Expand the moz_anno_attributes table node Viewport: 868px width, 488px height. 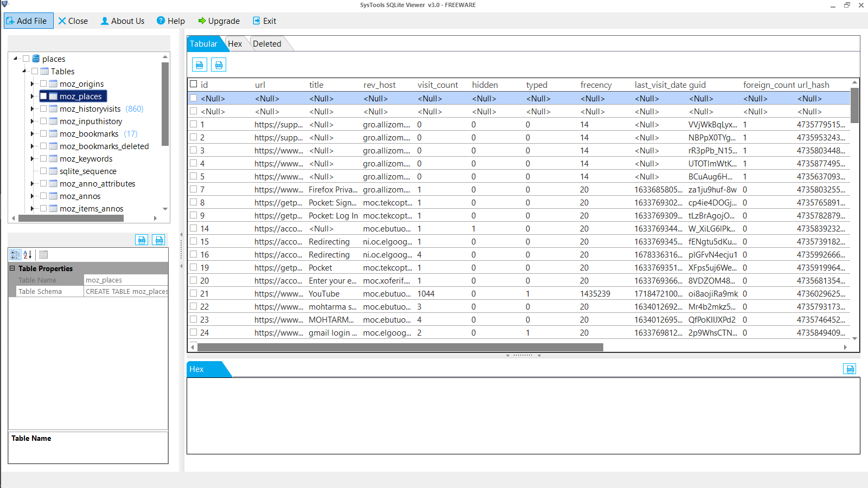point(33,183)
